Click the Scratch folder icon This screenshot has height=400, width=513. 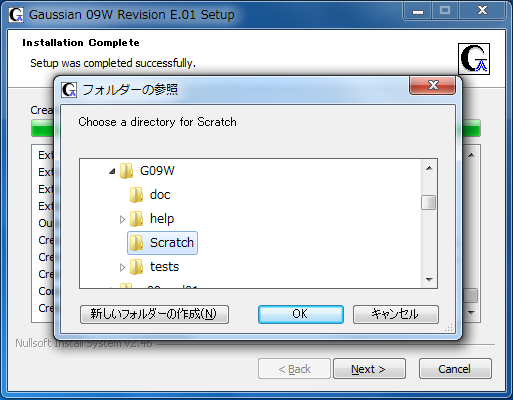point(137,243)
